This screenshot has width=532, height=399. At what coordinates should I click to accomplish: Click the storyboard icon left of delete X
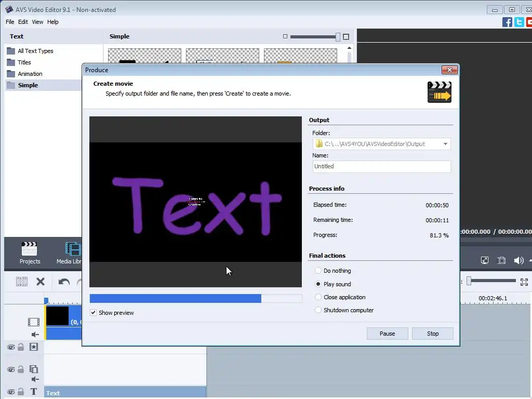click(22, 282)
